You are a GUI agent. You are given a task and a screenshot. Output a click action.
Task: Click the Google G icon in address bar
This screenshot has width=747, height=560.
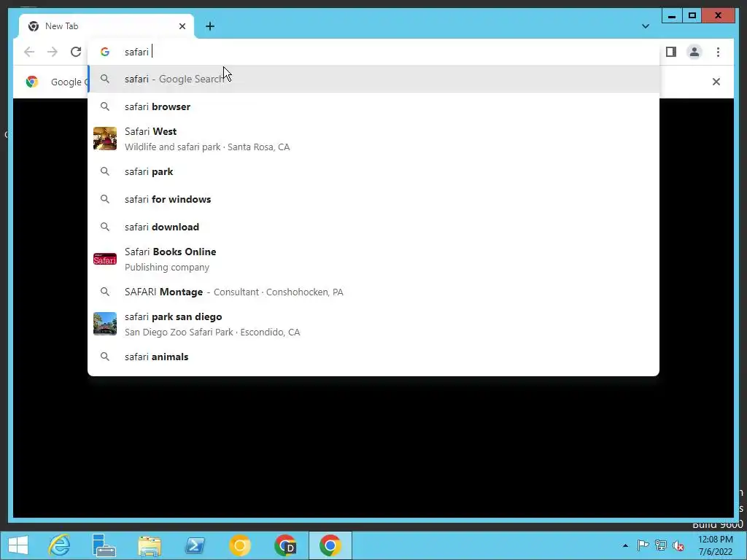point(105,52)
